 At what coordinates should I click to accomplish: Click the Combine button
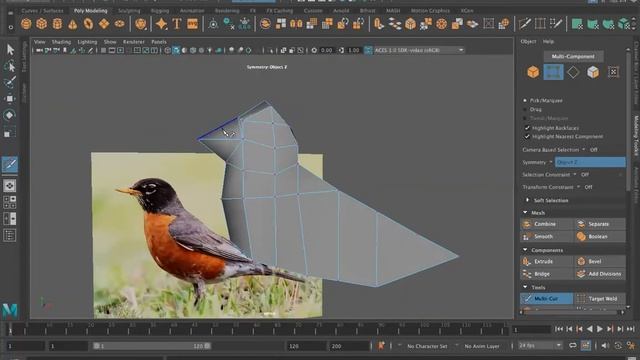click(x=546, y=224)
